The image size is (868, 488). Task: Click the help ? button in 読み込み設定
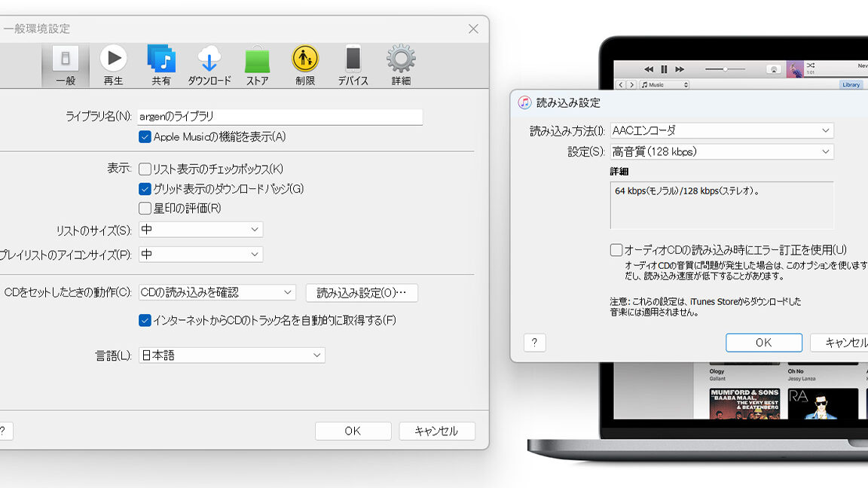click(534, 343)
